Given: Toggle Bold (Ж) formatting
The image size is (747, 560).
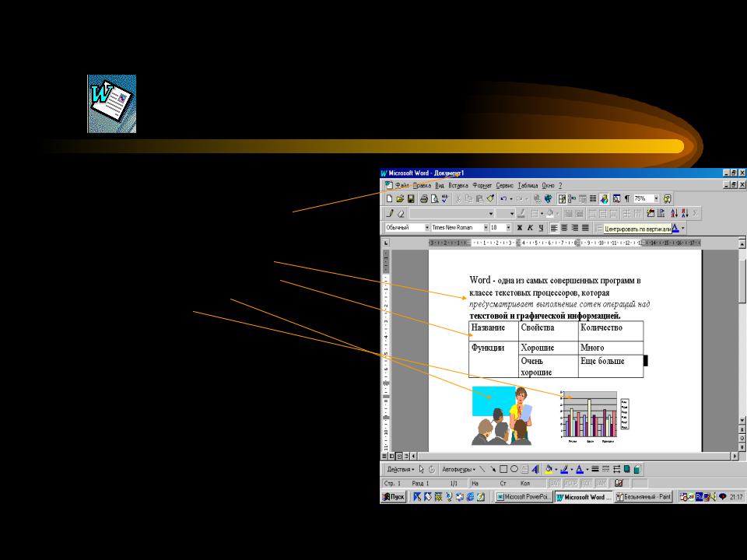Looking at the screenshot, I should pos(520,228).
